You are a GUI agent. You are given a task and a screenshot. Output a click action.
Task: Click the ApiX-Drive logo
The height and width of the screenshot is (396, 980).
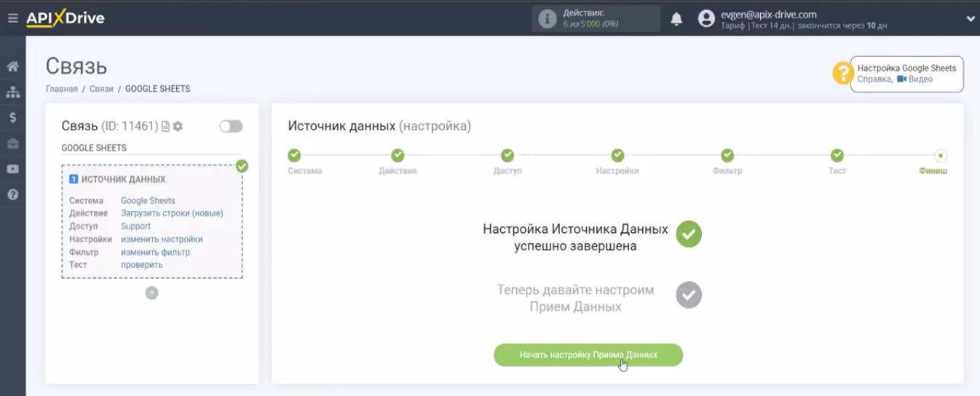(x=65, y=18)
